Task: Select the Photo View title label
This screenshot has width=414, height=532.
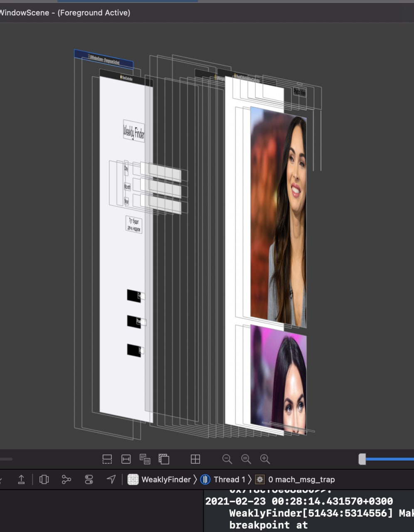Action: [x=299, y=92]
